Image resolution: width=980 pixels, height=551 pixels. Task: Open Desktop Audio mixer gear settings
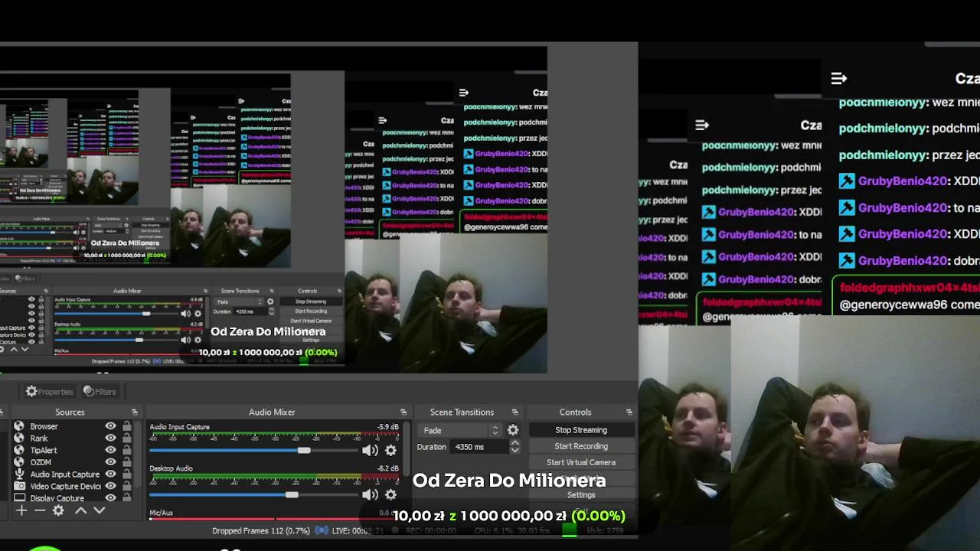(390, 495)
